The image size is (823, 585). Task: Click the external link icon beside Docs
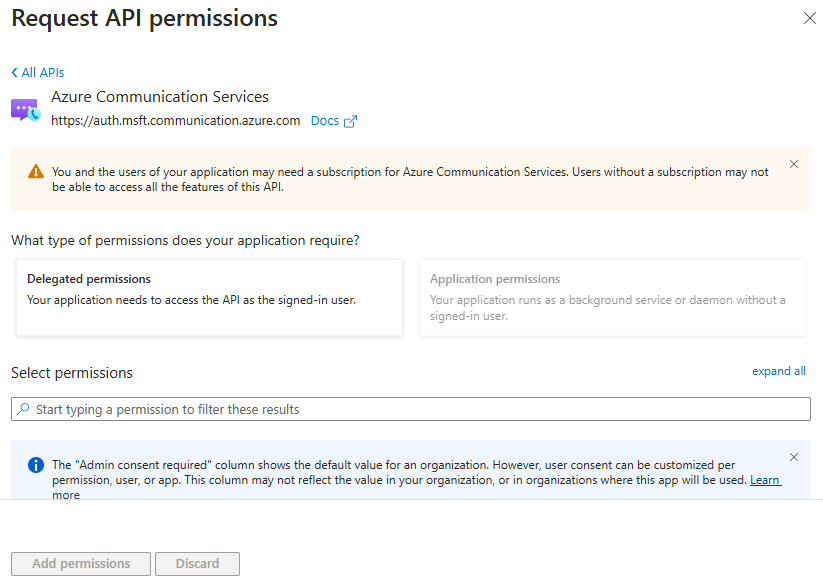350,121
